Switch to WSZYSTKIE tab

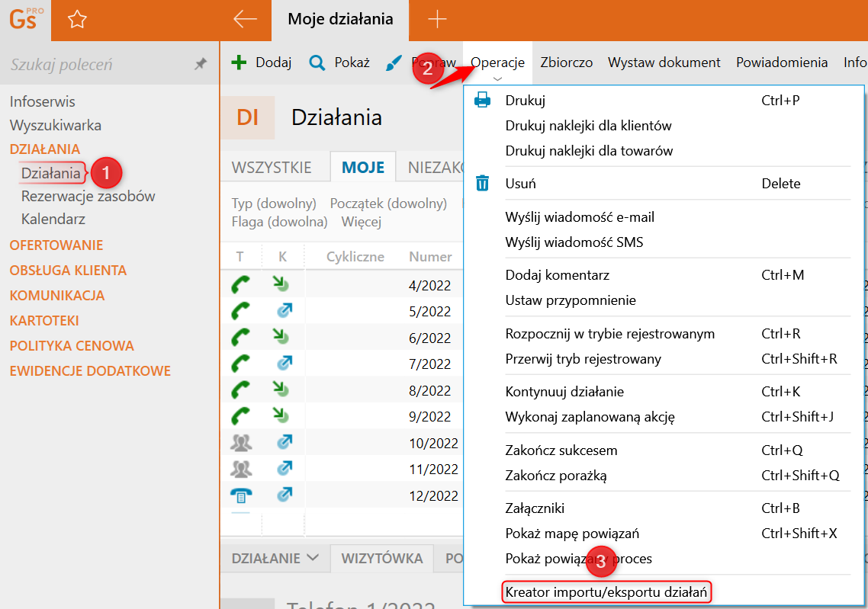click(x=272, y=168)
